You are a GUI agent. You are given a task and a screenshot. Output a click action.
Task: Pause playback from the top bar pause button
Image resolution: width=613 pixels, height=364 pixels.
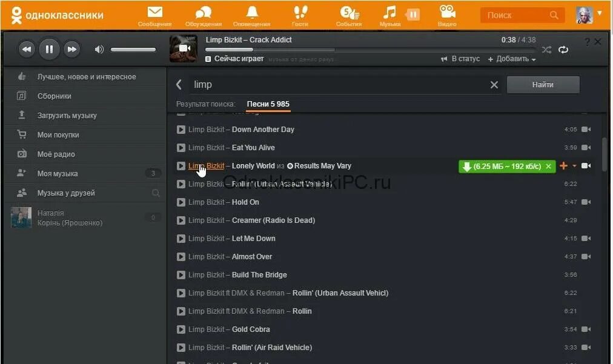tap(413, 15)
